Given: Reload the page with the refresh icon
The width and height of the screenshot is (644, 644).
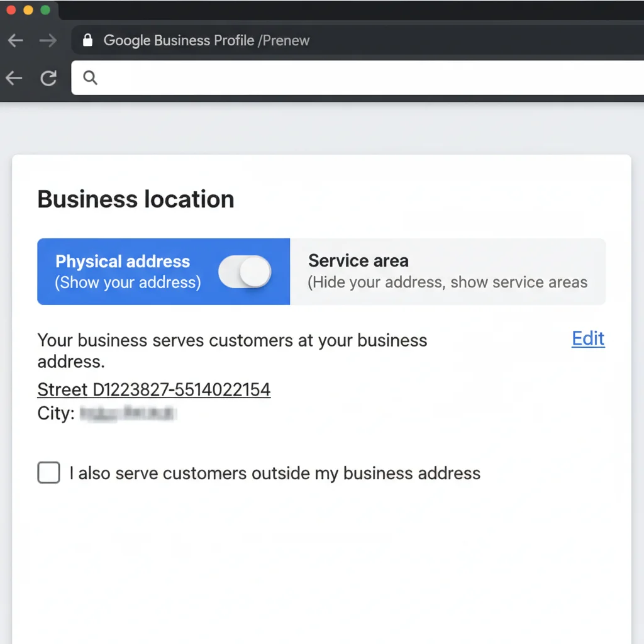Looking at the screenshot, I should point(48,78).
